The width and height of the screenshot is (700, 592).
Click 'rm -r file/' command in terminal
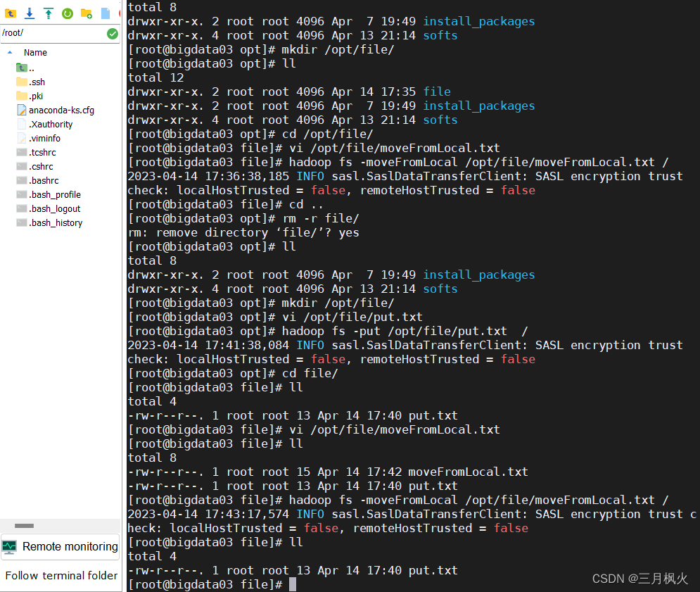[321, 218]
